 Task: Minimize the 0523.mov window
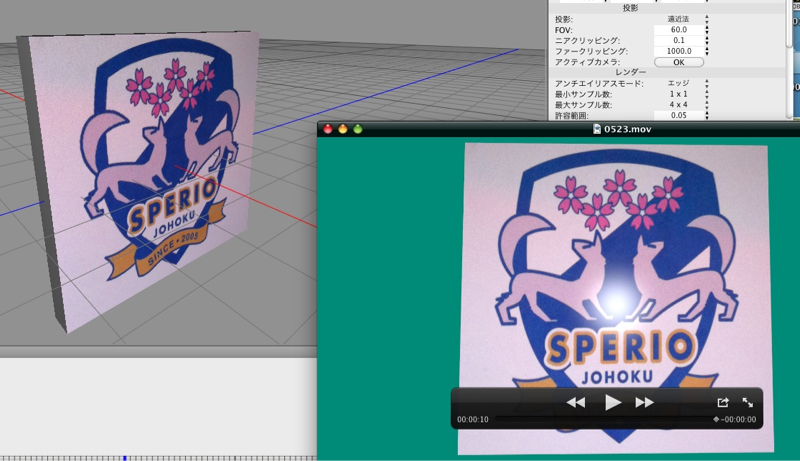(x=343, y=129)
